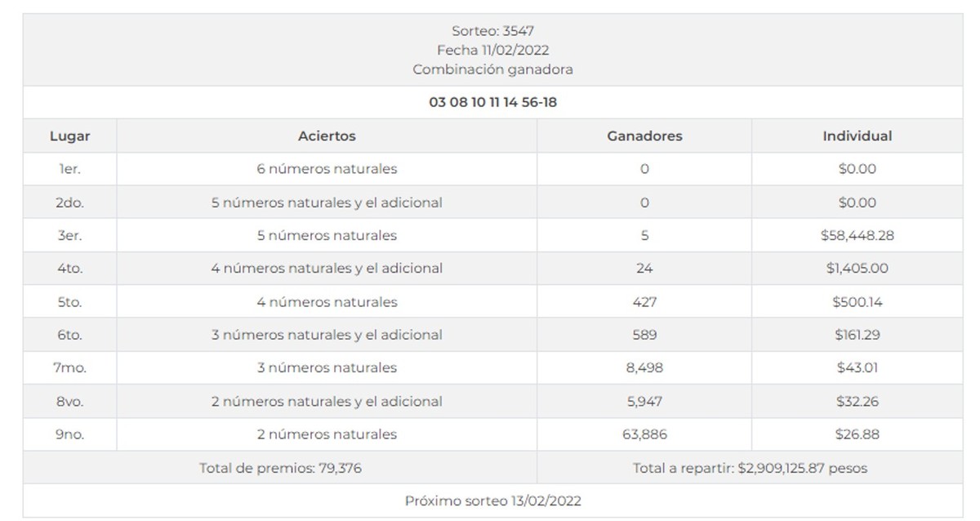
Task: Click the Individual column header
Action: pyautogui.click(x=857, y=136)
